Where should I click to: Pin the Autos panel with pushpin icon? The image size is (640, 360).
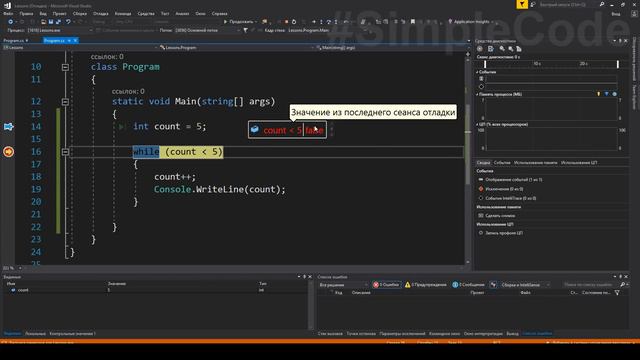click(x=304, y=277)
